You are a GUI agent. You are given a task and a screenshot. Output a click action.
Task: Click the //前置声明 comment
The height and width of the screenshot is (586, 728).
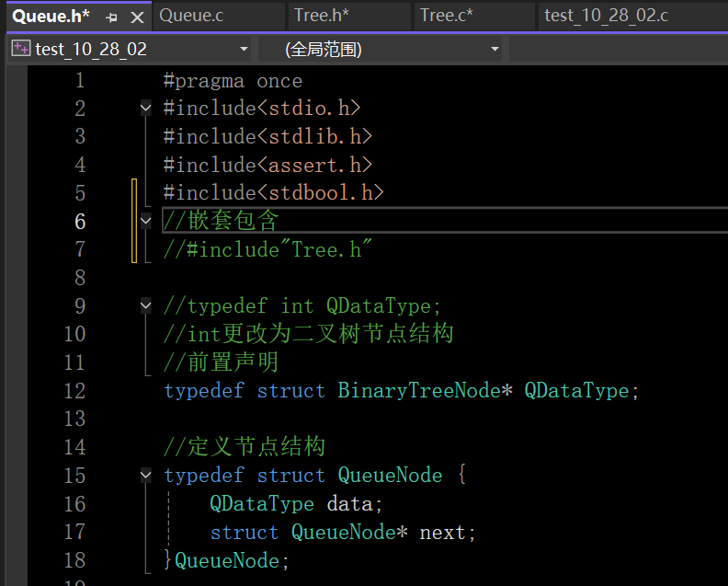tap(221, 362)
